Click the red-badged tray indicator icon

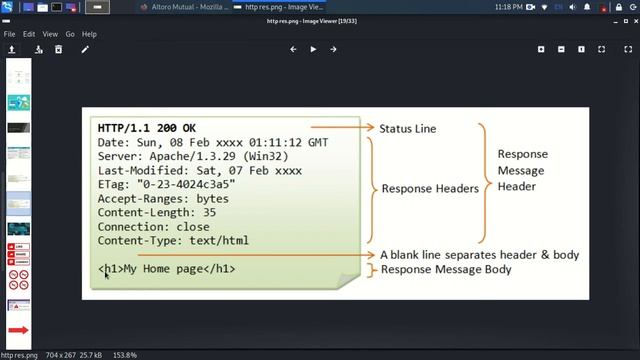[603, 7]
